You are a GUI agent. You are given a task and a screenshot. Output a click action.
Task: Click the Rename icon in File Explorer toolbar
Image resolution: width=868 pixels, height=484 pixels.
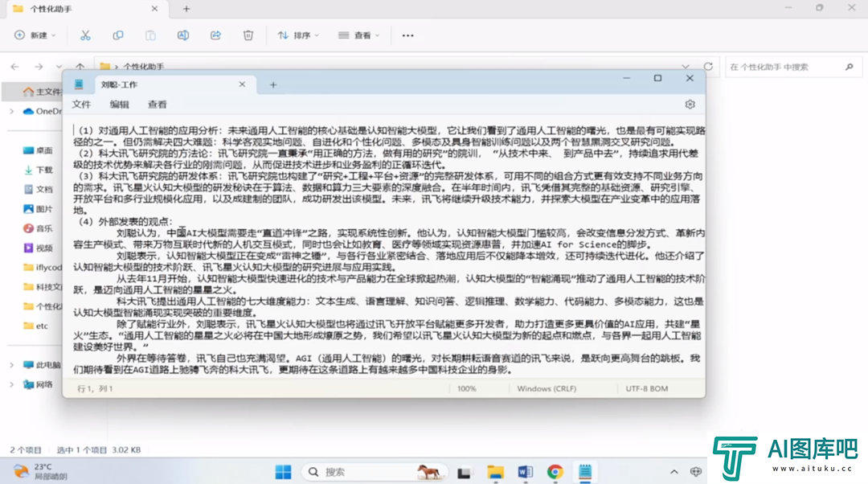pyautogui.click(x=182, y=35)
